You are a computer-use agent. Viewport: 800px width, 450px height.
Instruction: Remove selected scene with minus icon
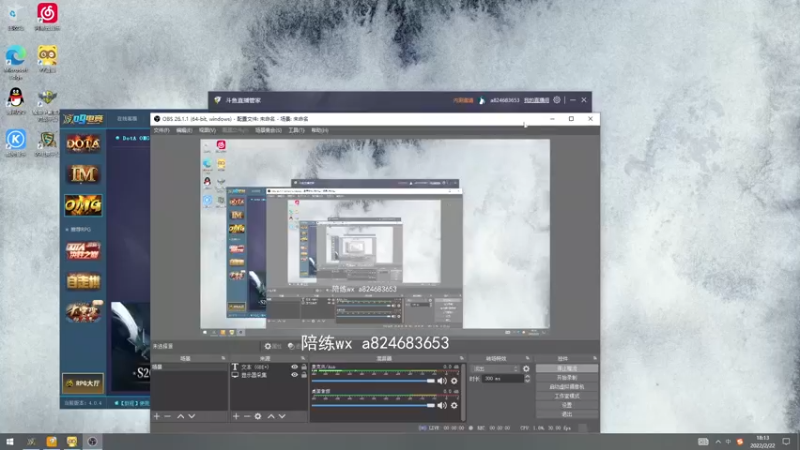point(167,416)
